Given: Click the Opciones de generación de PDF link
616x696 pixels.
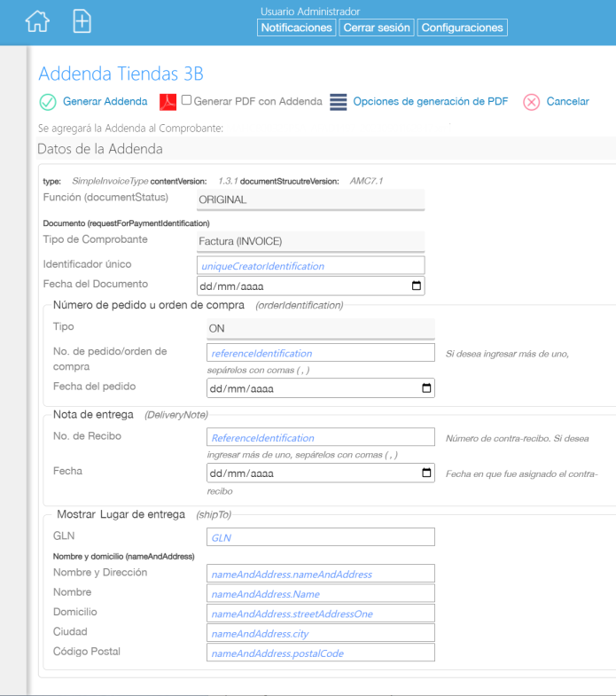Looking at the screenshot, I should point(431,102).
